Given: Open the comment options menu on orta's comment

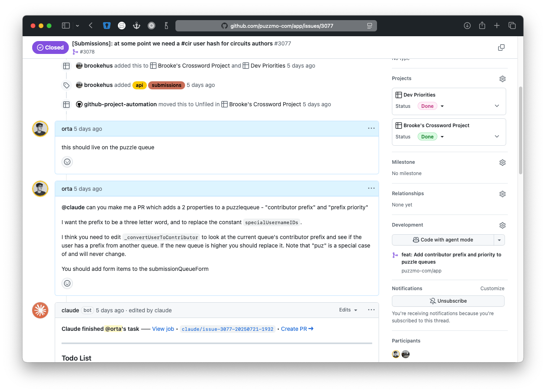Looking at the screenshot, I should point(371,128).
